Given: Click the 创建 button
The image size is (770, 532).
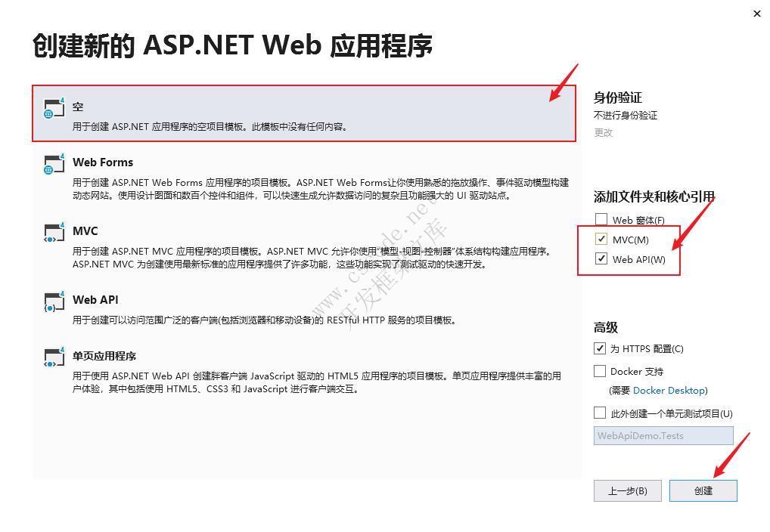Looking at the screenshot, I should [x=703, y=490].
